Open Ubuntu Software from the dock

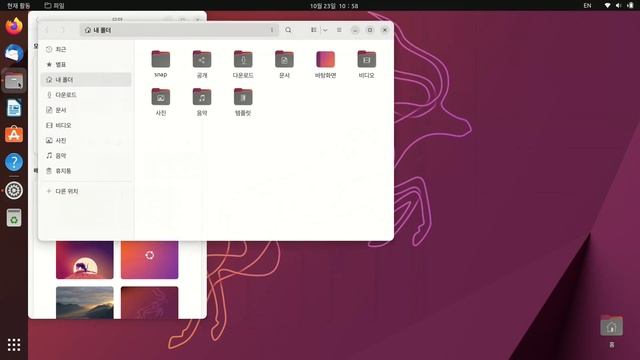[14, 135]
